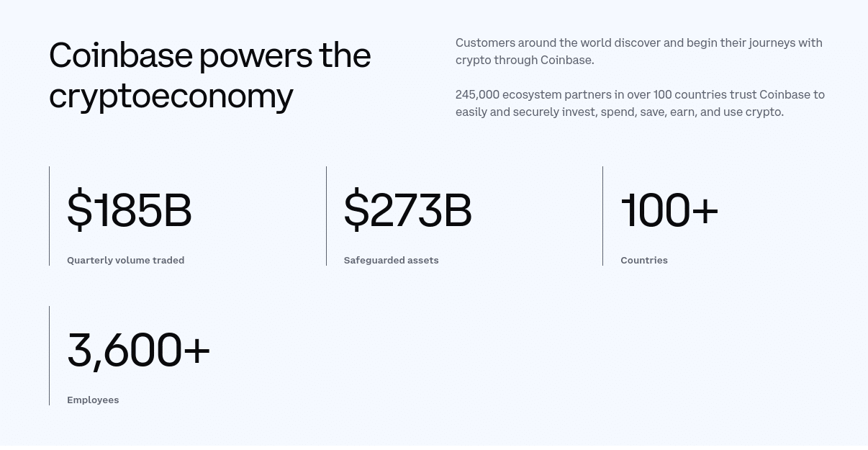This screenshot has width=868, height=450.
Task: Click "245,000" in the description text
Action: pos(477,94)
